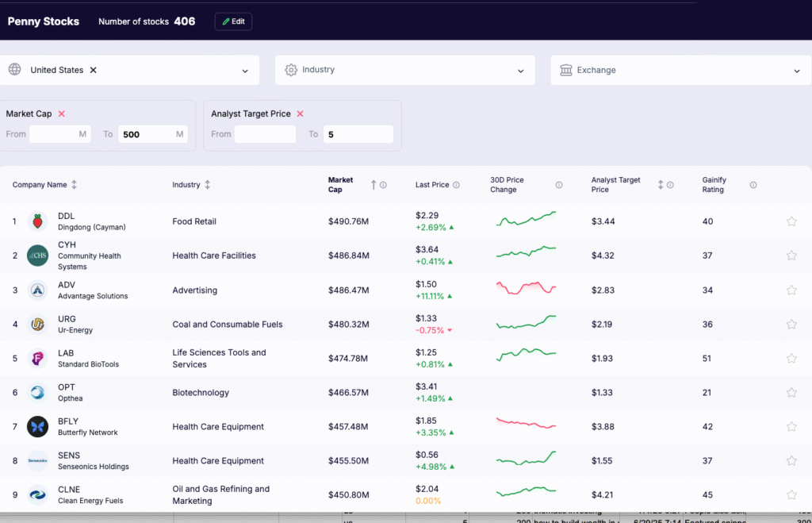Viewport: 812px width, 523px height.
Task: Click the Food Retail industry cell
Action: tap(194, 221)
